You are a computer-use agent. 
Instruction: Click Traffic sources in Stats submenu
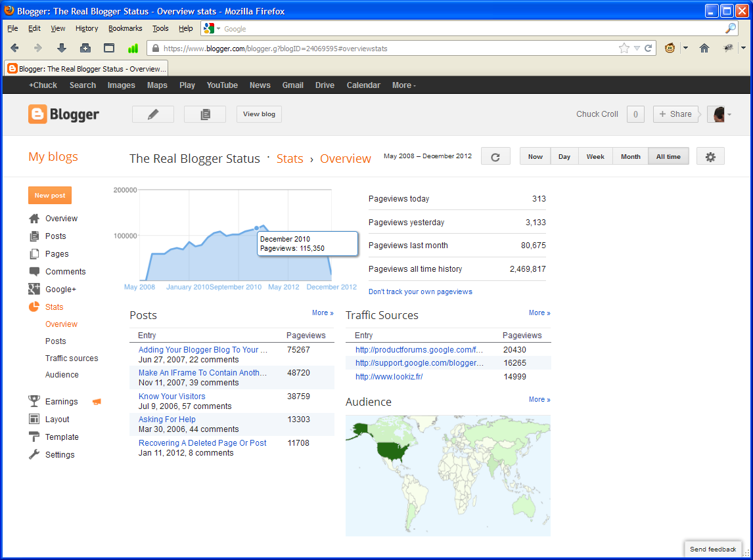72,358
